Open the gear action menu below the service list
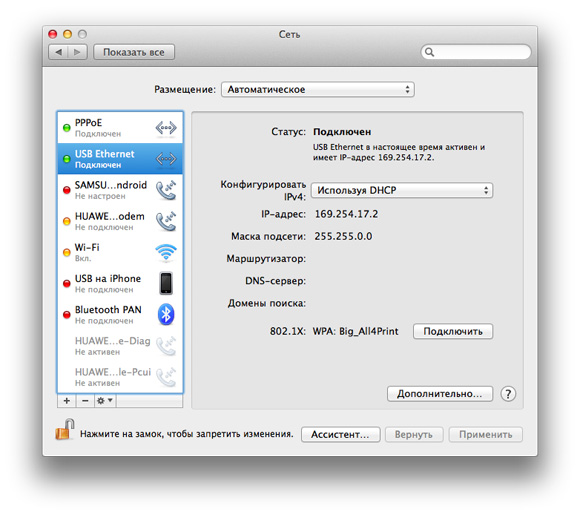The image size is (580, 515). coord(105,401)
